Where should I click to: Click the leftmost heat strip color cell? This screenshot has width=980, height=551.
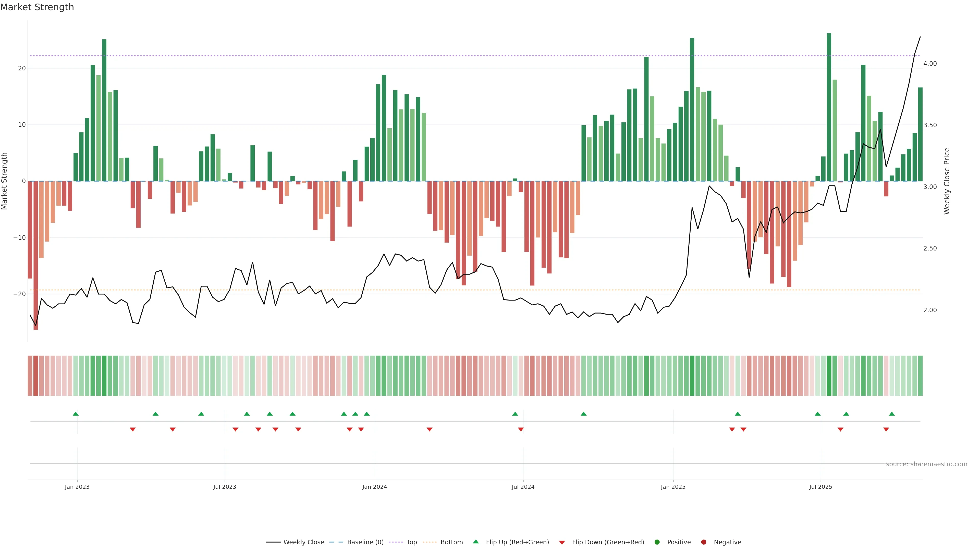pyautogui.click(x=30, y=375)
